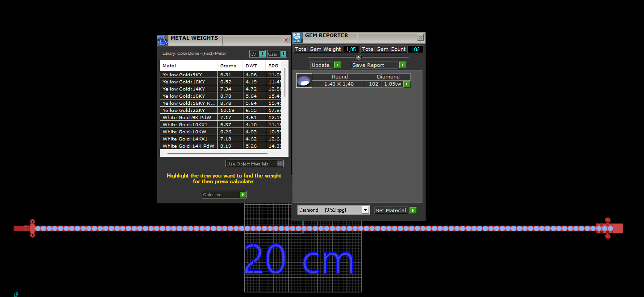Click the 5.26 DWT cell
This screenshot has height=297, width=644.
tap(254, 146)
